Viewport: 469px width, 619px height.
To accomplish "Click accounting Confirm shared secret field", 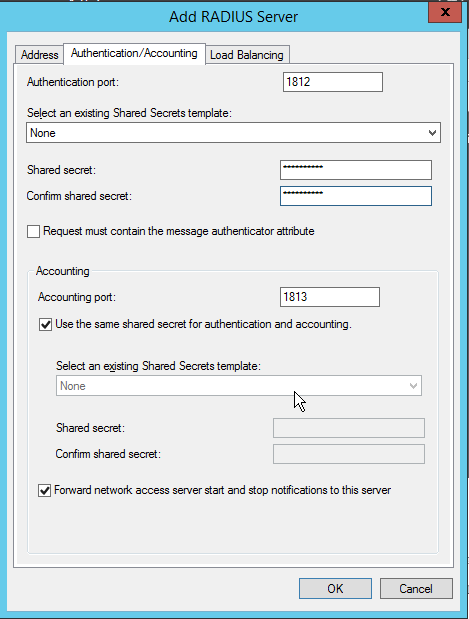I will (349, 454).
